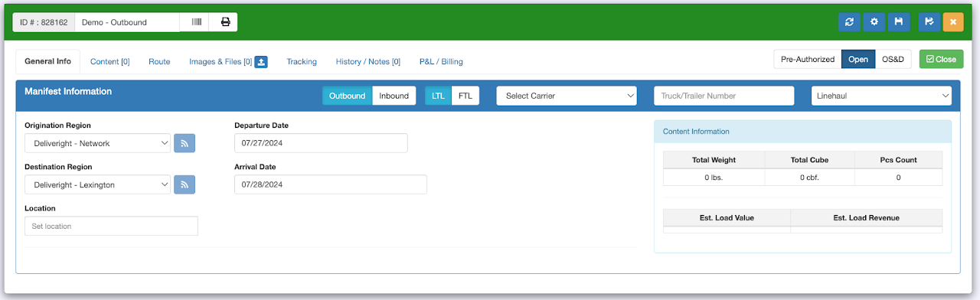Open the P&L / Billing tab

[x=441, y=61]
